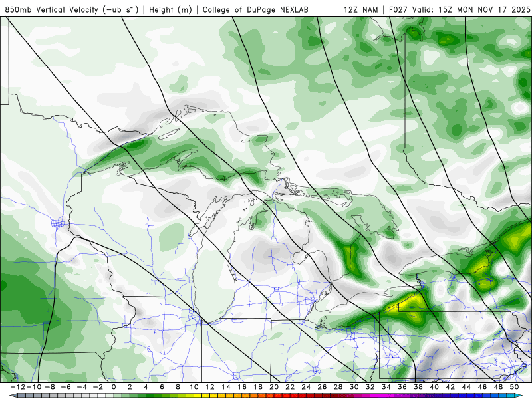The image size is (532, 399).
Task: Click the 'Height (m)' header label
Action: (x=170, y=9)
